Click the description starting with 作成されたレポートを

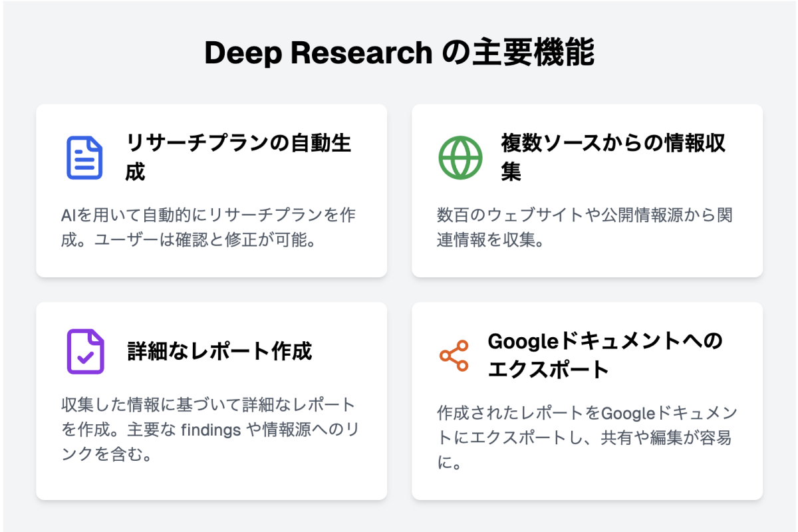click(x=587, y=438)
